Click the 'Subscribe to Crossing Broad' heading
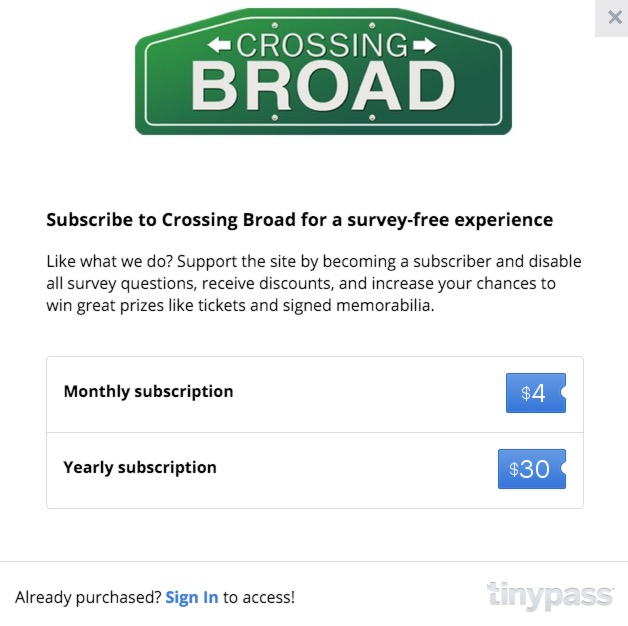 coord(299,220)
